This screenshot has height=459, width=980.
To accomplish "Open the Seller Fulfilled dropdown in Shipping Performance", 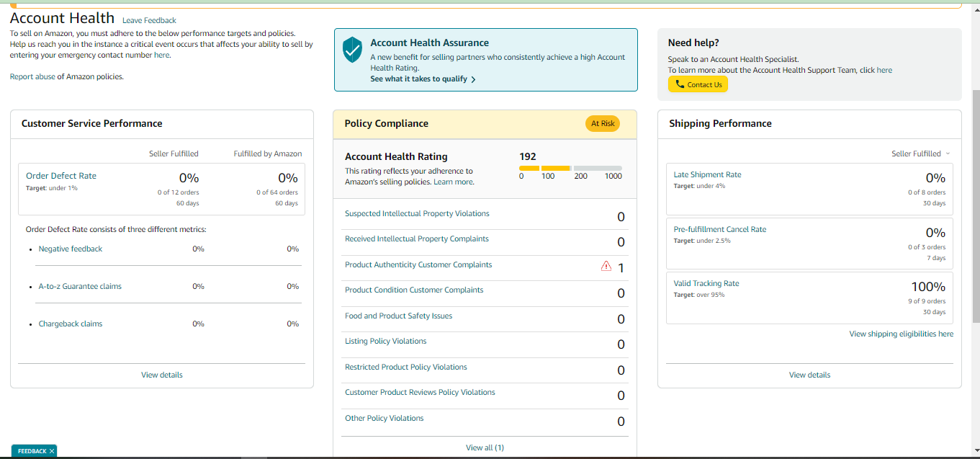I will point(921,153).
